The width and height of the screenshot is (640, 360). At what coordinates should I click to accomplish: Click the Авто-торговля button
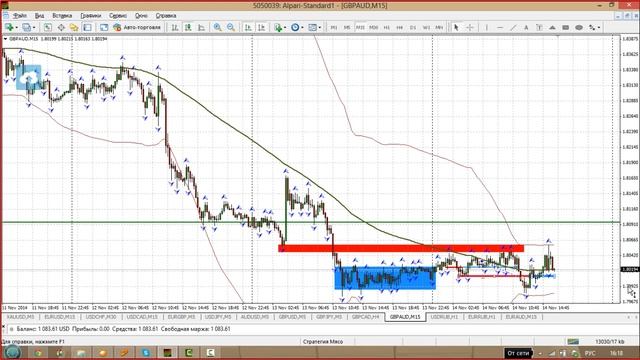[x=138, y=27]
